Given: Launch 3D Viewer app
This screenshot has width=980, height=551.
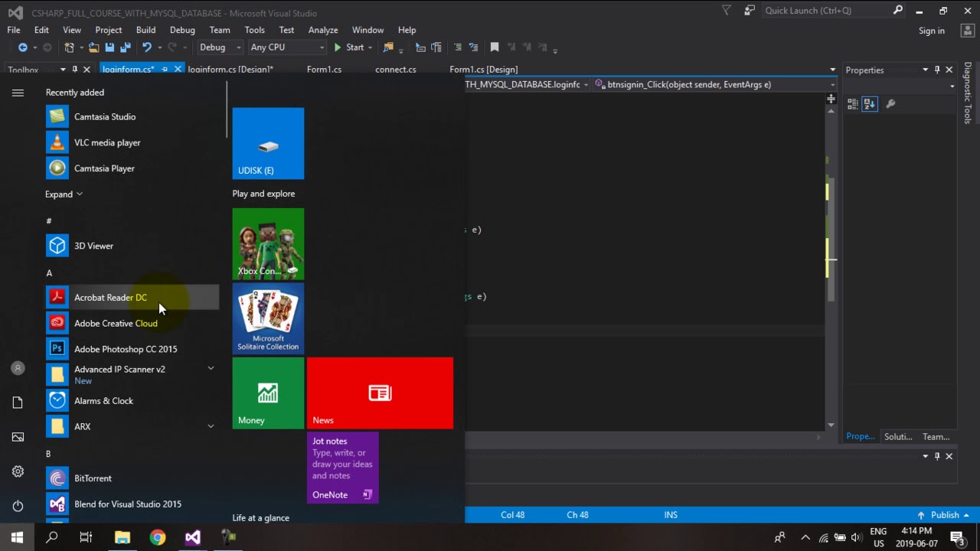Looking at the screenshot, I should coord(132,246).
